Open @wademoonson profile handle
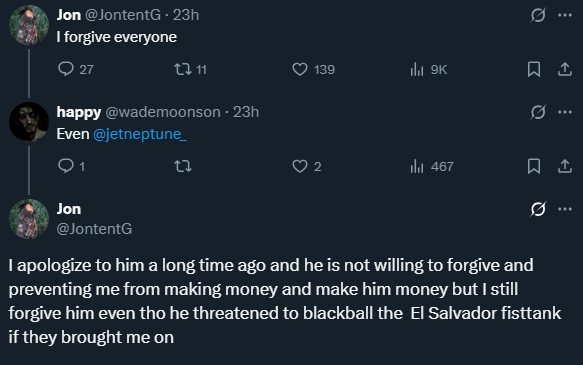The image size is (583, 365). [x=163, y=112]
